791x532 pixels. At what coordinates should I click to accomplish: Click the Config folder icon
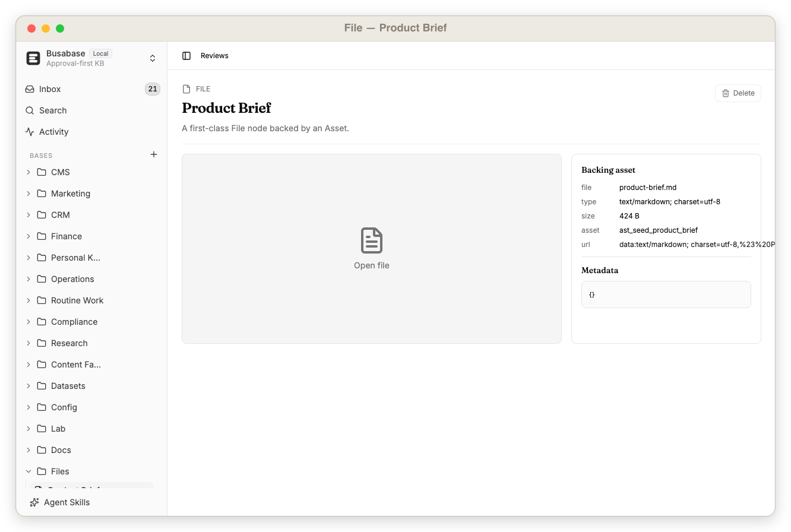tap(42, 407)
